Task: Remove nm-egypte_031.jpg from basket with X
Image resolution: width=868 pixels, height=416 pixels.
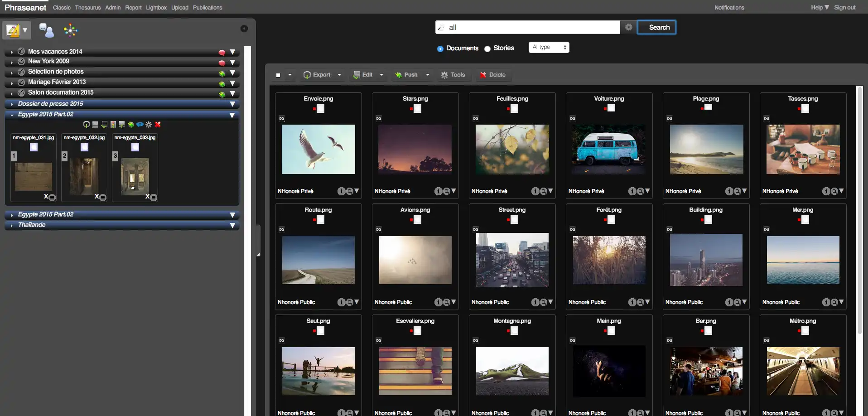Action: 46,197
